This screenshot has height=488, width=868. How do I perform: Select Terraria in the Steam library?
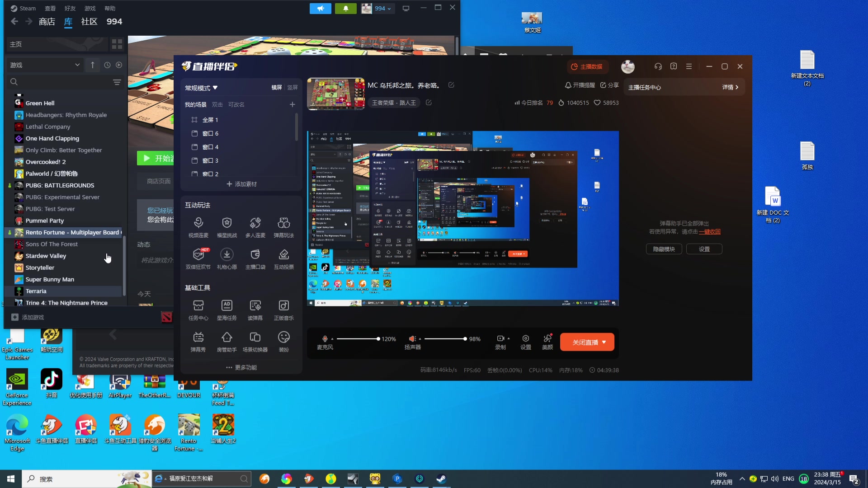36,291
